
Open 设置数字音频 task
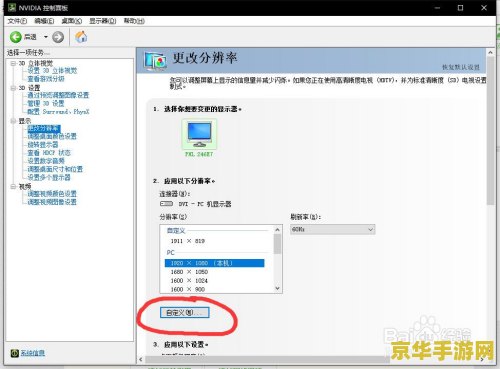click(46, 161)
